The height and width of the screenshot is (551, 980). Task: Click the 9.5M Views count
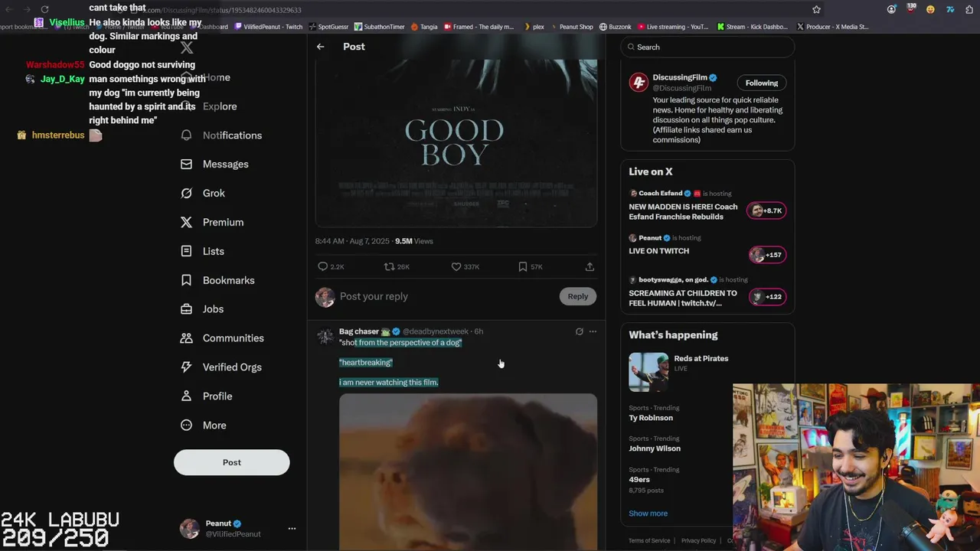click(413, 241)
